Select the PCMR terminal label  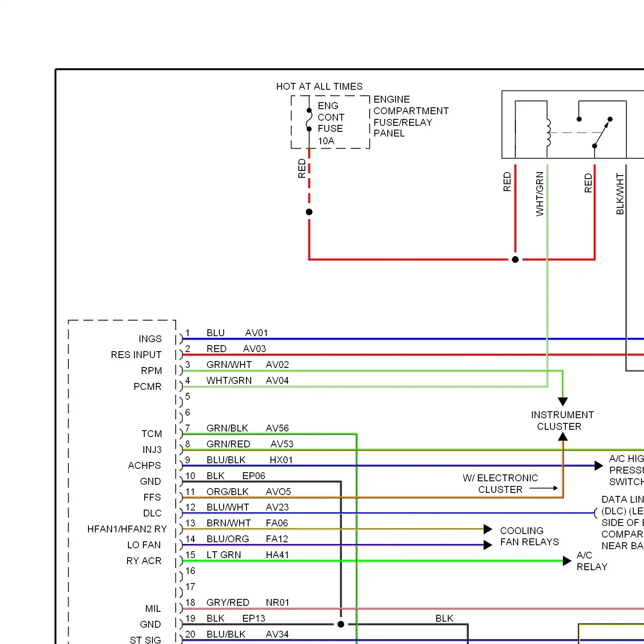148,386
